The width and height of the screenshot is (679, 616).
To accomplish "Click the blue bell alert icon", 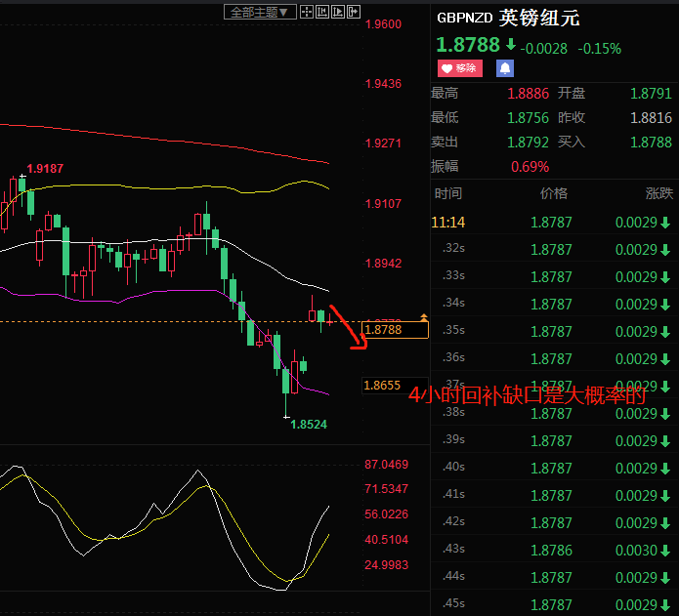I will (505, 68).
